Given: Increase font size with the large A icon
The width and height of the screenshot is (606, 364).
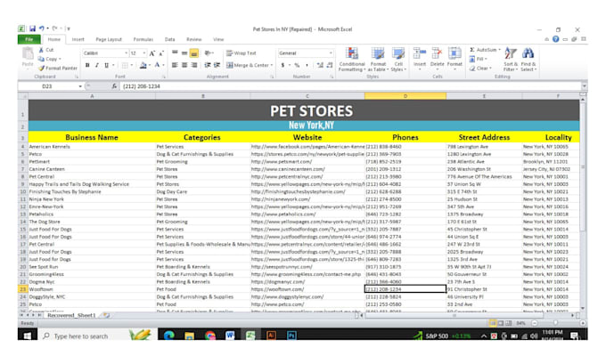Looking at the screenshot, I should click(152, 53).
